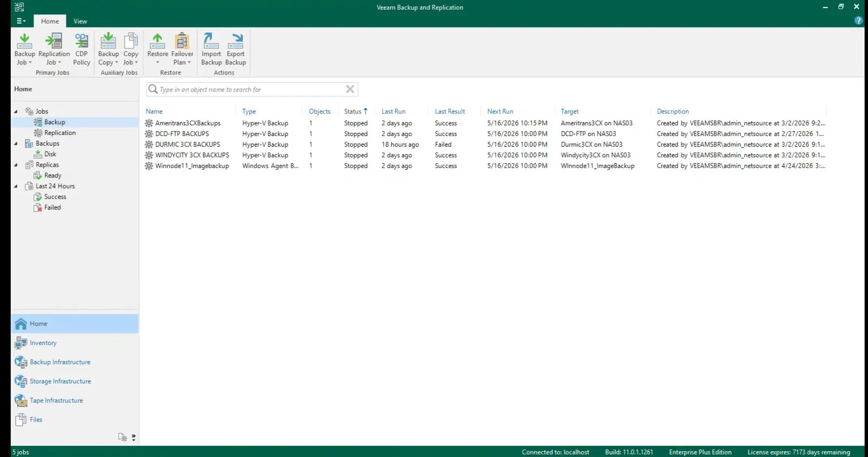Image resolution: width=868 pixels, height=457 pixels.
Task: Sort jobs by the Next Run column
Action: click(500, 112)
